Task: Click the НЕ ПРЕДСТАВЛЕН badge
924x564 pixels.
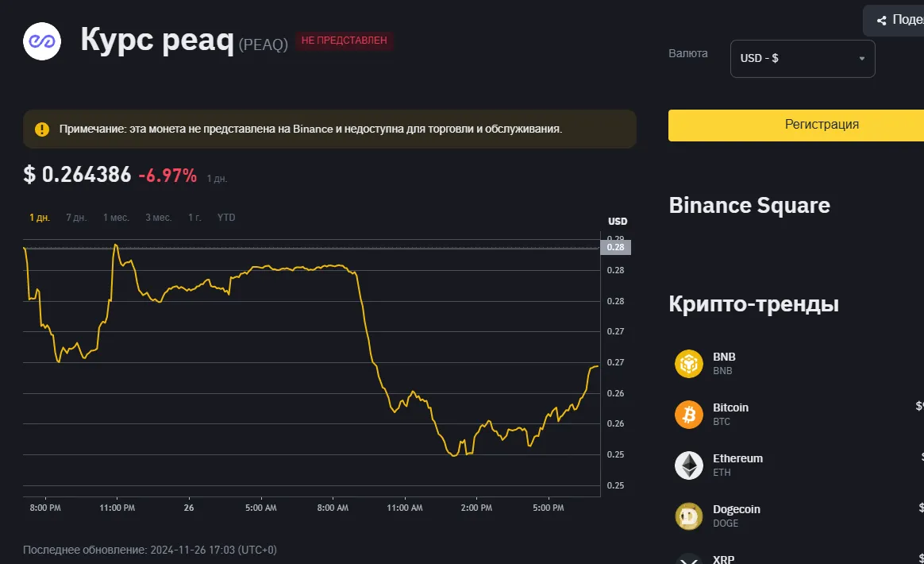Action: click(x=345, y=41)
